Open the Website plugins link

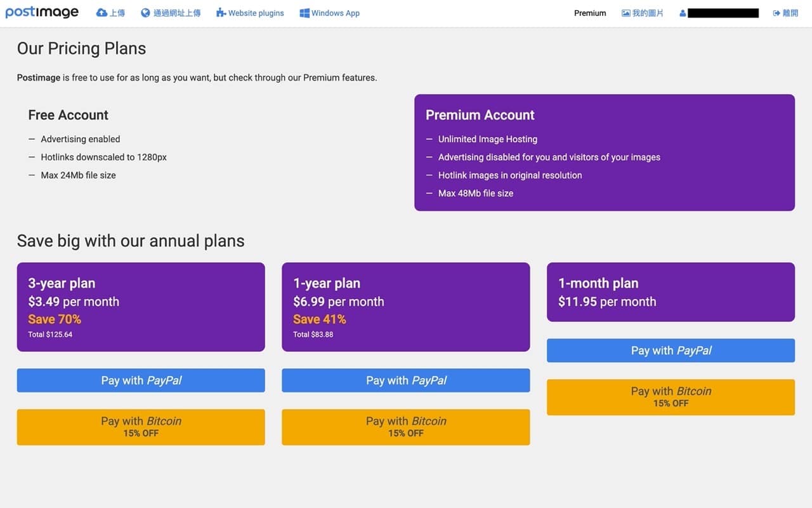tap(256, 13)
